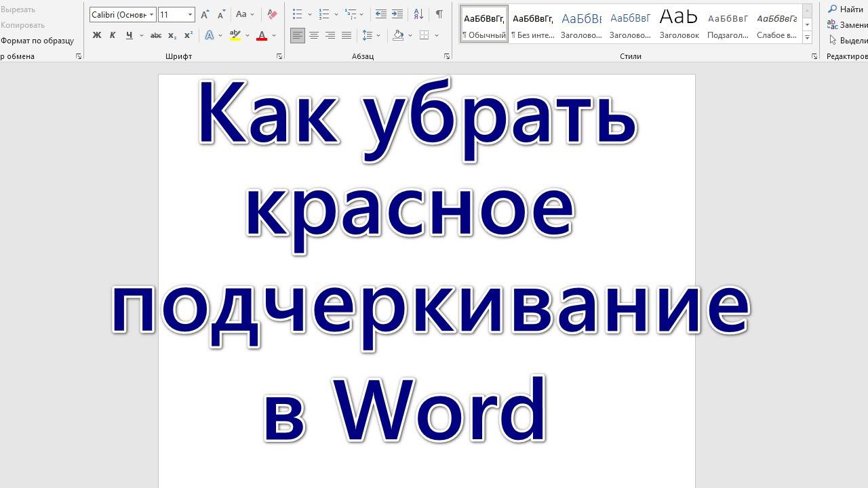Align text to the left
The height and width of the screenshot is (488, 868).
(x=298, y=35)
